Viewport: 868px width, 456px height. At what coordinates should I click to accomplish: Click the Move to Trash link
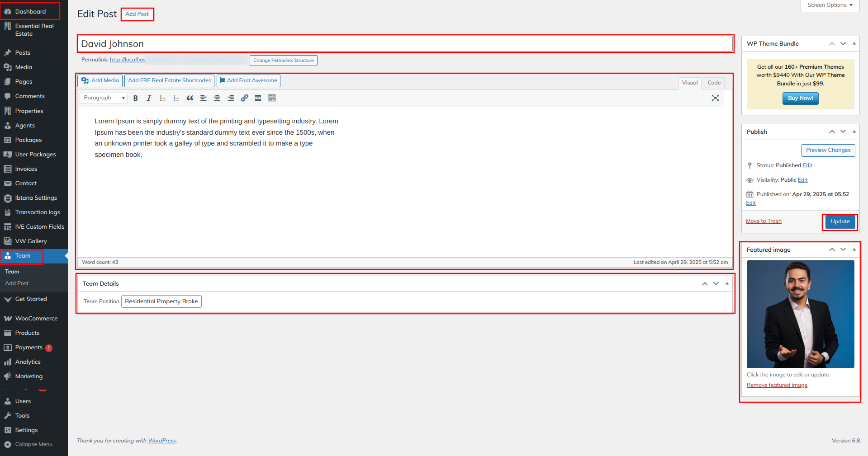764,221
